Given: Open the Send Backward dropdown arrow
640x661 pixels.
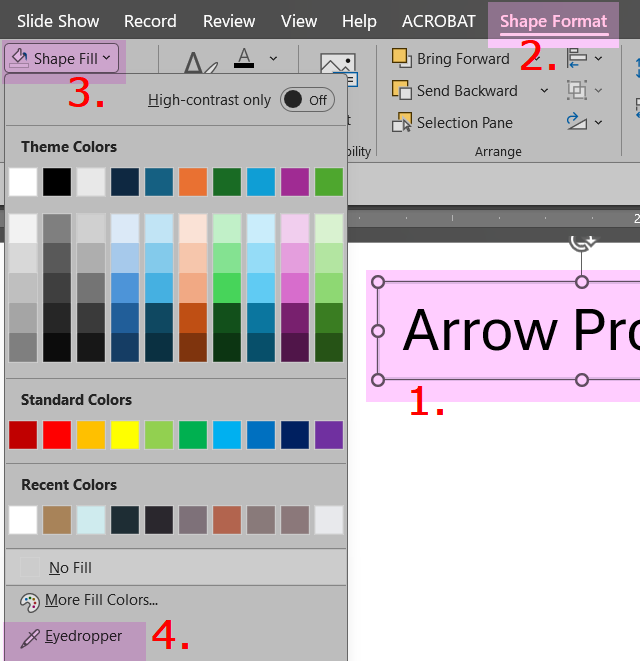Looking at the screenshot, I should point(544,90).
